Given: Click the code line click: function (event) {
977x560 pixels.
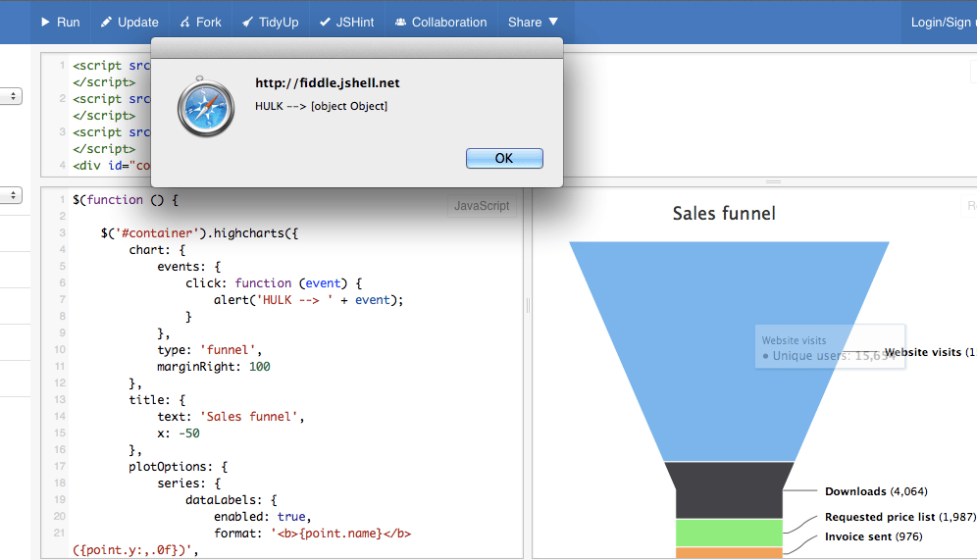Looking at the screenshot, I should point(274,283).
